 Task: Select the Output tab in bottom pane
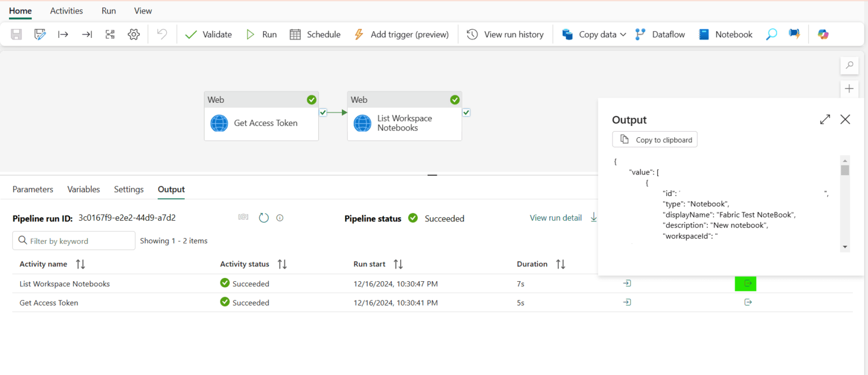tap(171, 189)
